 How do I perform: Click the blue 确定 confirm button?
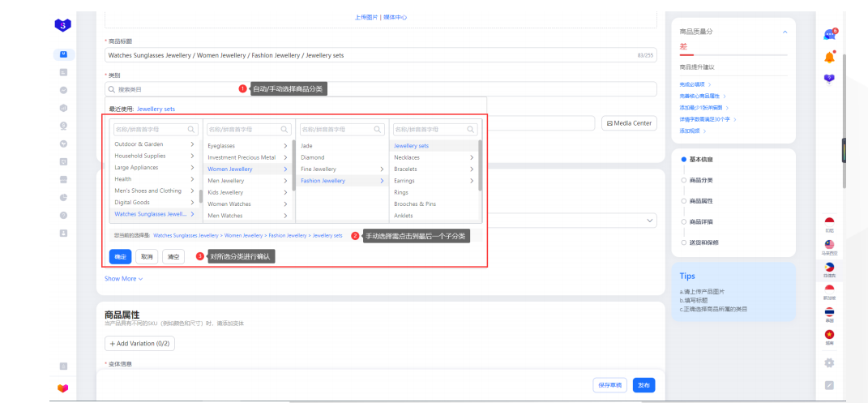(120, 256)
